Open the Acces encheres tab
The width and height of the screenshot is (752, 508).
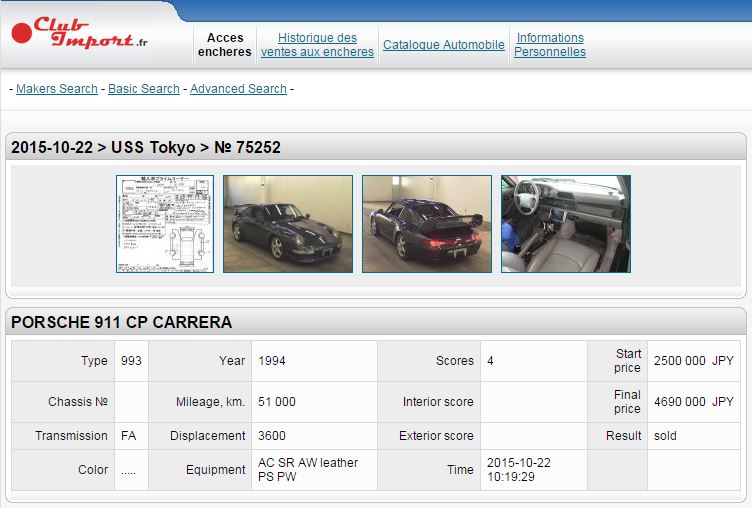[225, 45]
